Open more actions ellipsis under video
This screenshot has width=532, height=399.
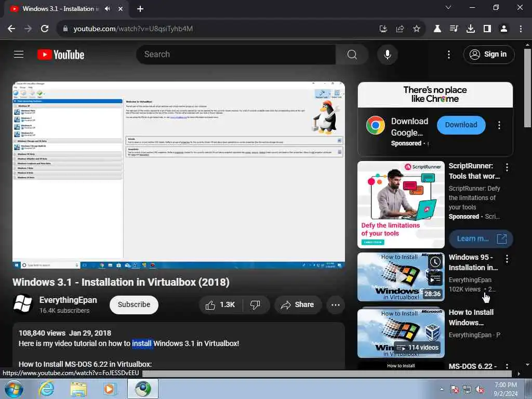[x=336, y=304]
